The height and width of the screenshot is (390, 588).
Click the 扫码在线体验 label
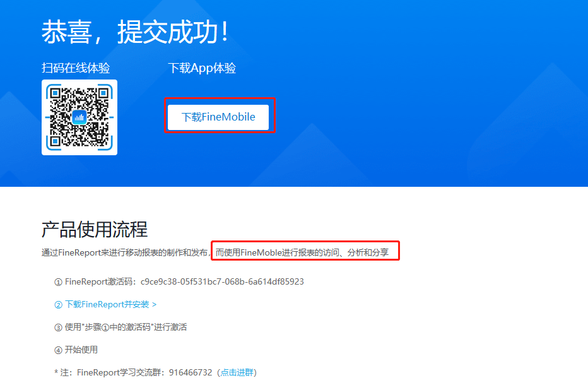(76, 68)
